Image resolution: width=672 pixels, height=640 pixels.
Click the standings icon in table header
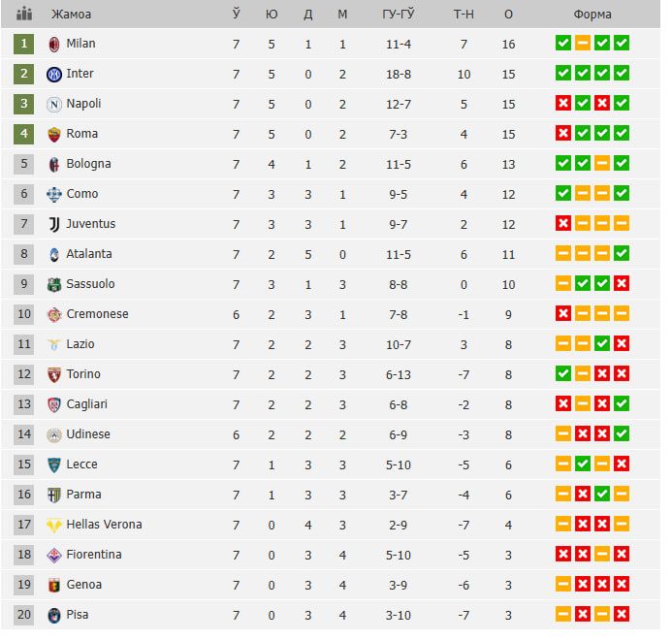(x=24, y=14)
